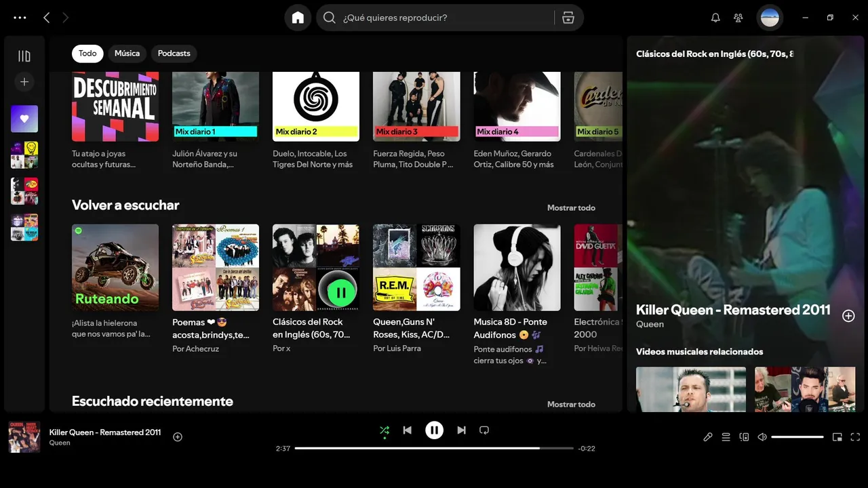Viewport: 868px width, 488px height.
Task: Open the Poemas playlist cover
Action: coord(216,268)
